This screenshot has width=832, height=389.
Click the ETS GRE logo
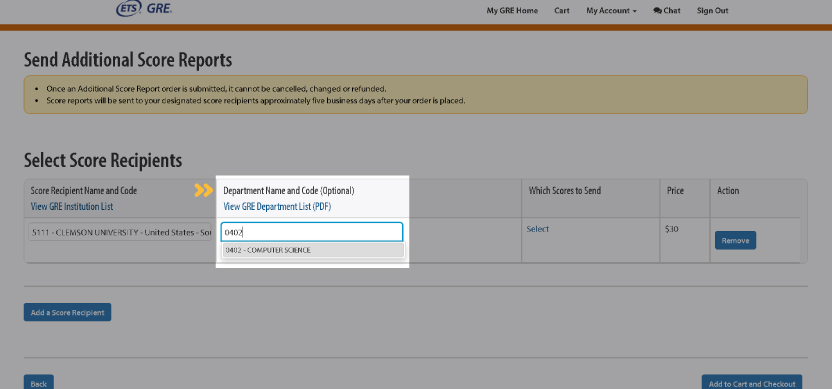[x=144, y=8]
